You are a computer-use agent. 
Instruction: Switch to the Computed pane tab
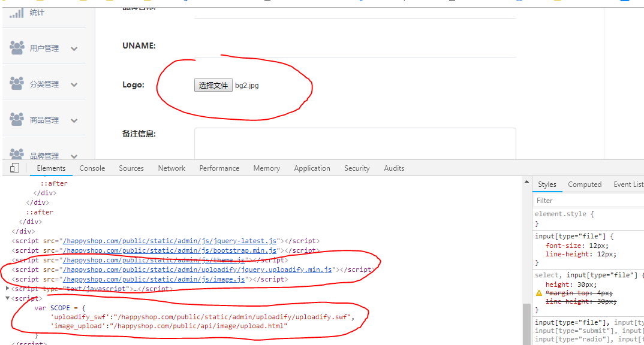tap(585, 184)
